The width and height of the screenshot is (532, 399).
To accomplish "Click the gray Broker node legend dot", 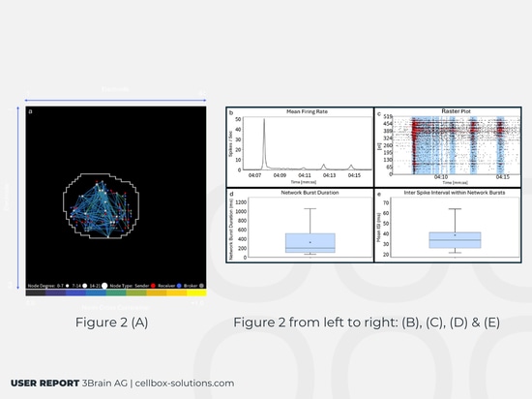I will [x=201, y=286].
